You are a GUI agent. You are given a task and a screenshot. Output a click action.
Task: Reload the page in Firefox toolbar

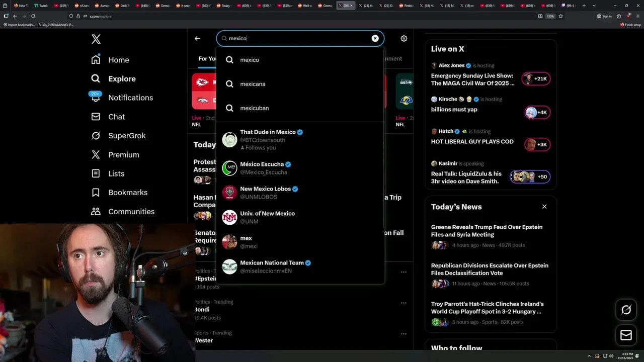33,16
